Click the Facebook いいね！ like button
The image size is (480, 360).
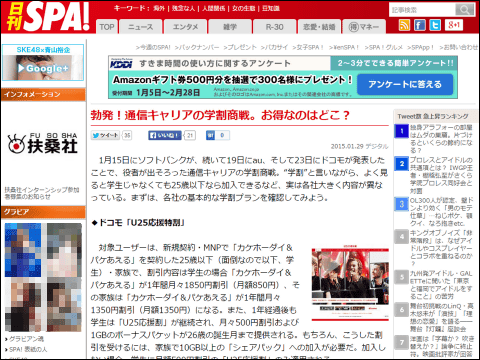(x=165, y=135)
